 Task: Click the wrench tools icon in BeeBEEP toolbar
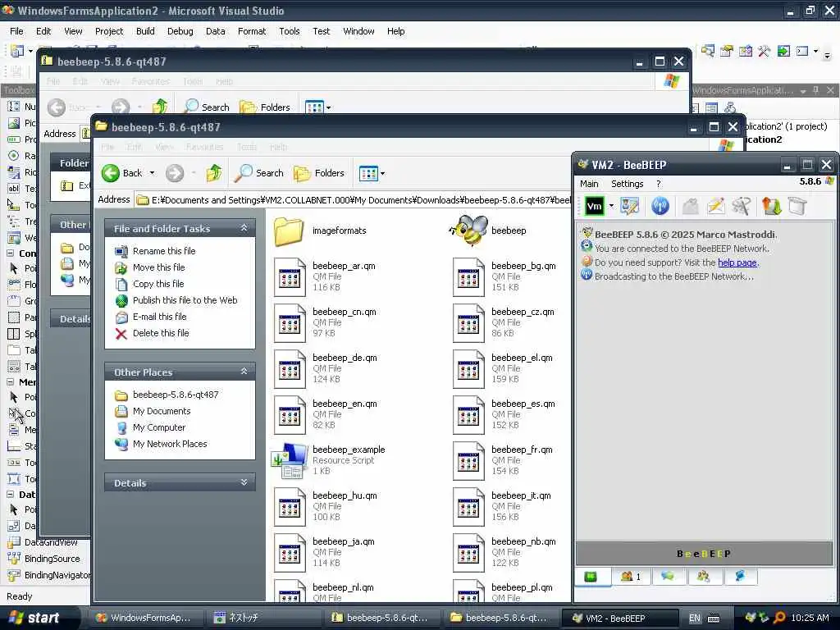pos(742,206)
